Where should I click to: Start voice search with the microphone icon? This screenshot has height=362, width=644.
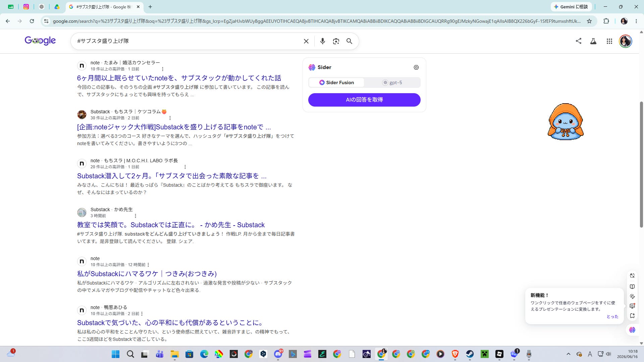(322, 41)
